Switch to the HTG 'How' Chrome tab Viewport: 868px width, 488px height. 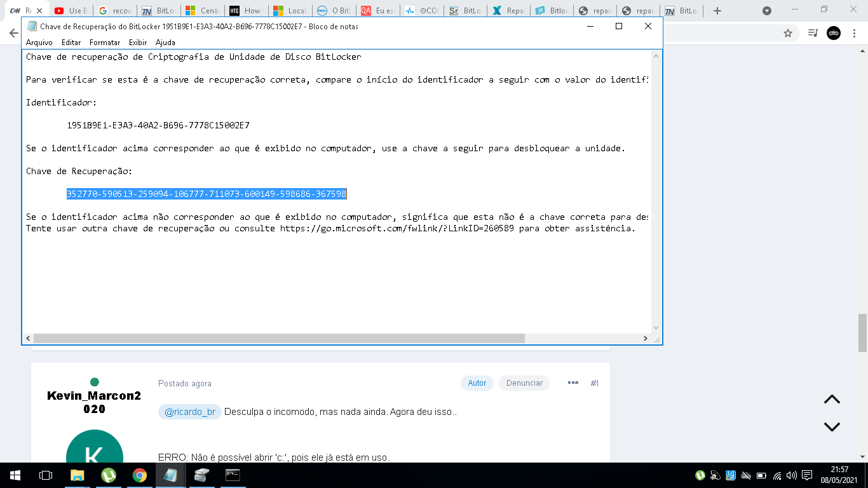pos(245,11)
